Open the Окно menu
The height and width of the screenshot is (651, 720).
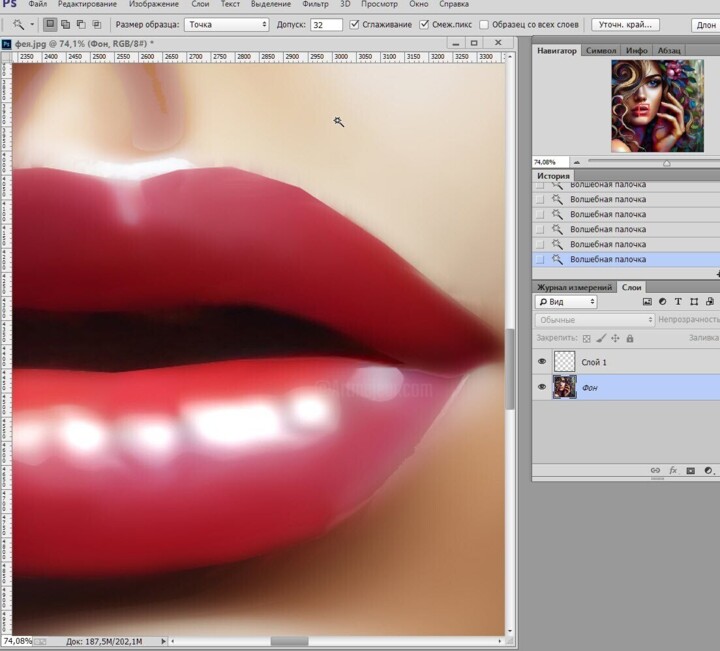[x=419, y=4]
